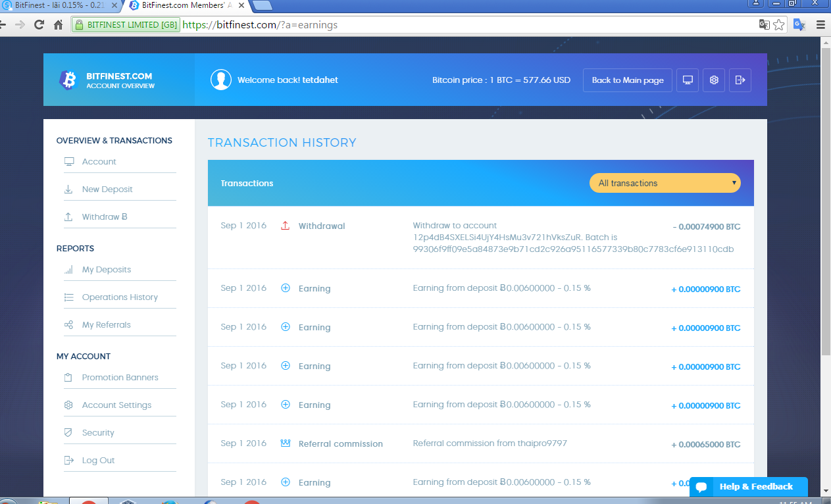The height and width of the screenshot is (504, 831).
Task: Click the Account monitor icon in sidebar
Action: pos(68,162)
